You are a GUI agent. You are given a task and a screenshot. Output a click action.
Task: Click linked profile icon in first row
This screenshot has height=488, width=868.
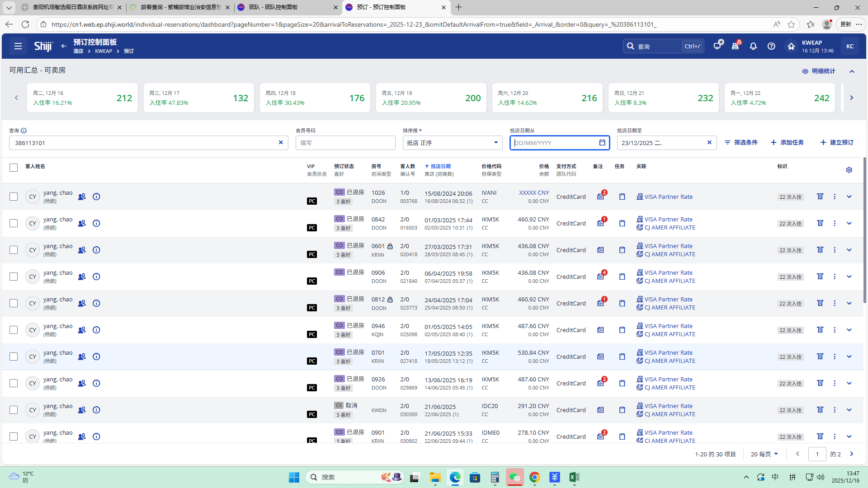tap(82, 197)
